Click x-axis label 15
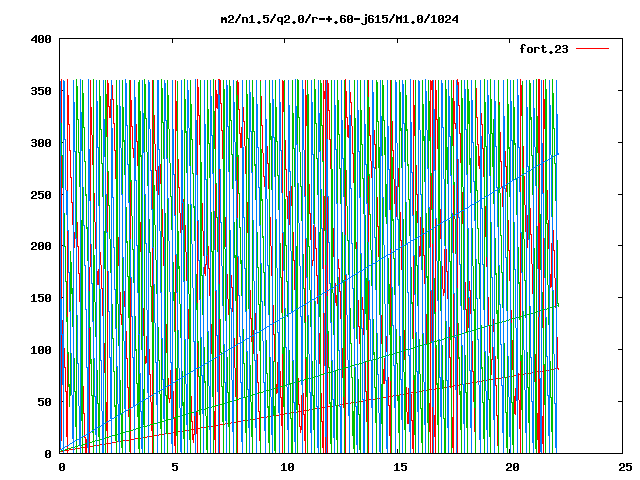Screen dimensions: 640x480 coord(400,467)
